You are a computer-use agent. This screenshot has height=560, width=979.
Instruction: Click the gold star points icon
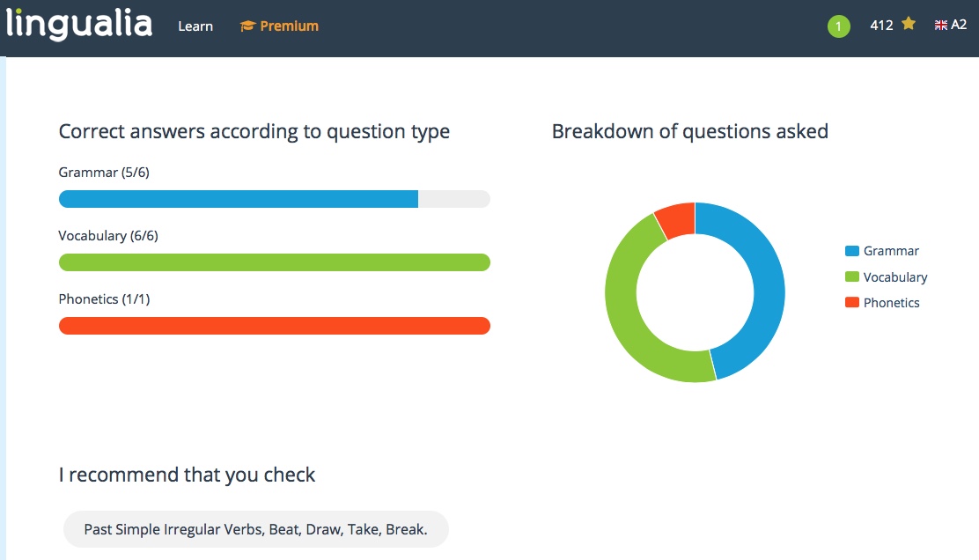pos(909,25)
